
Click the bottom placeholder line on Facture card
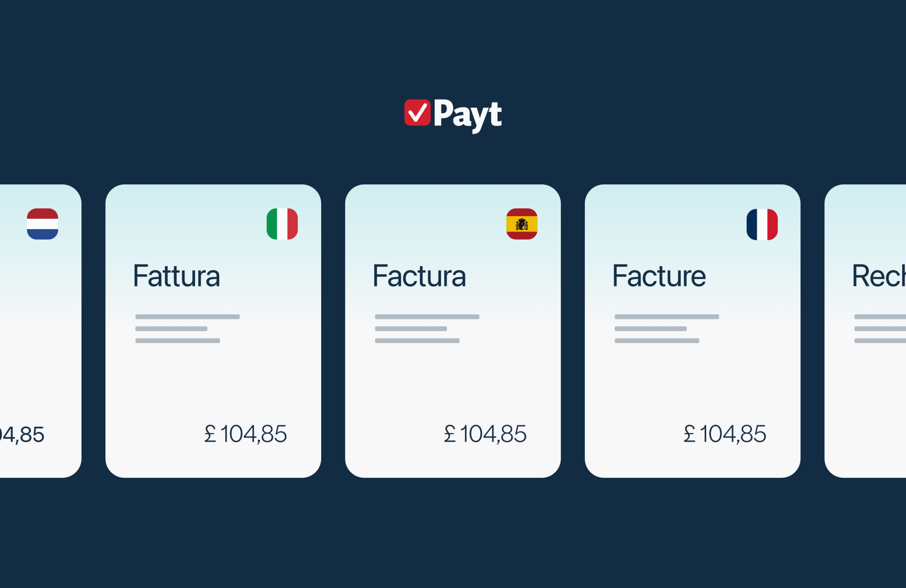tap(657, 340)
